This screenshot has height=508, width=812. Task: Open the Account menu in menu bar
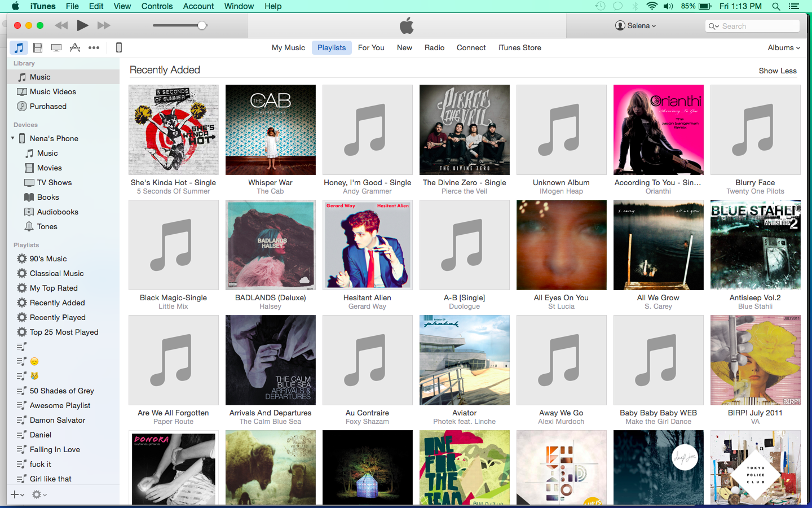198,6
